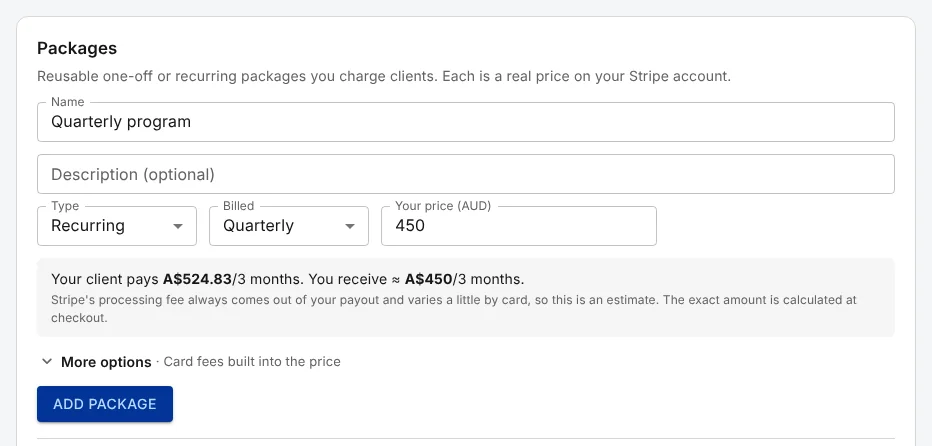This screenshot has height=446, width=932.
Task: Open the Billed dropdown set to Quarterly
Action: (x=289, y=226)
